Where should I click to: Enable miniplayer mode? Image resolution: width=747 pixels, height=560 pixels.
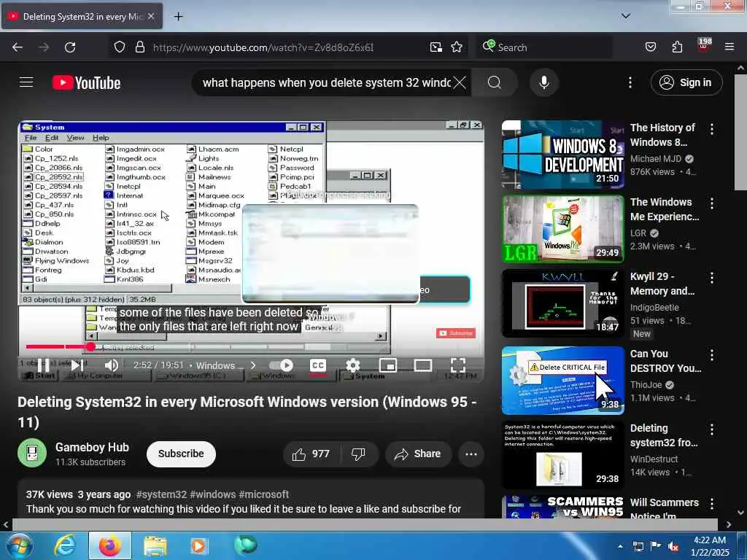click(x=388, y=366)
